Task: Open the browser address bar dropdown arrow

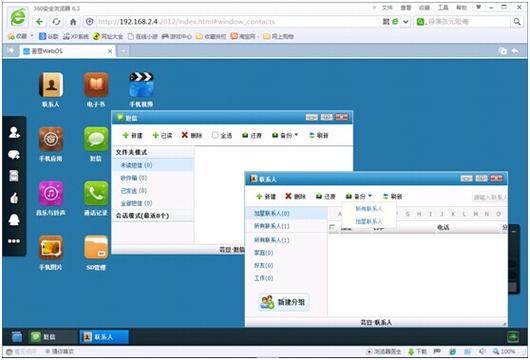Action: [406, 22]
